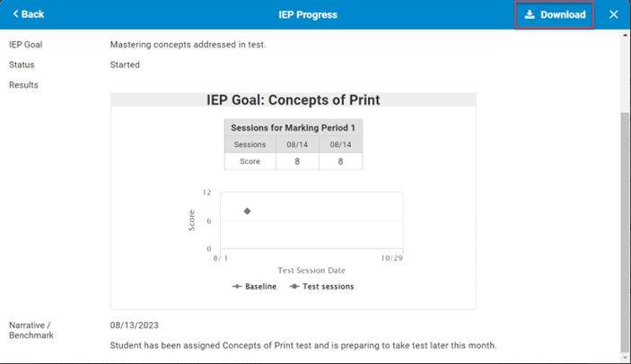Click the first score value 8

297,161
